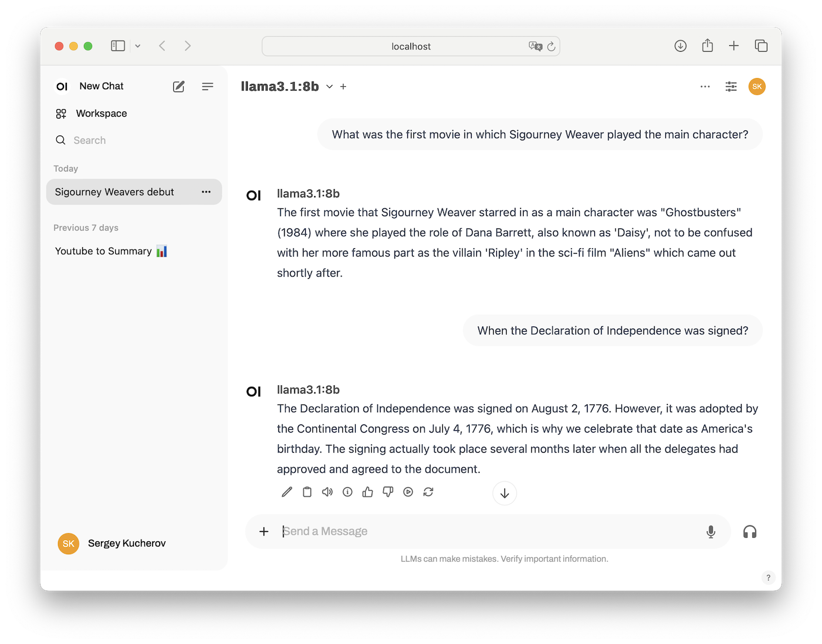Focus the Send a Message input
The width and height of the screenshot is (822, 644).
pos(487,531)
